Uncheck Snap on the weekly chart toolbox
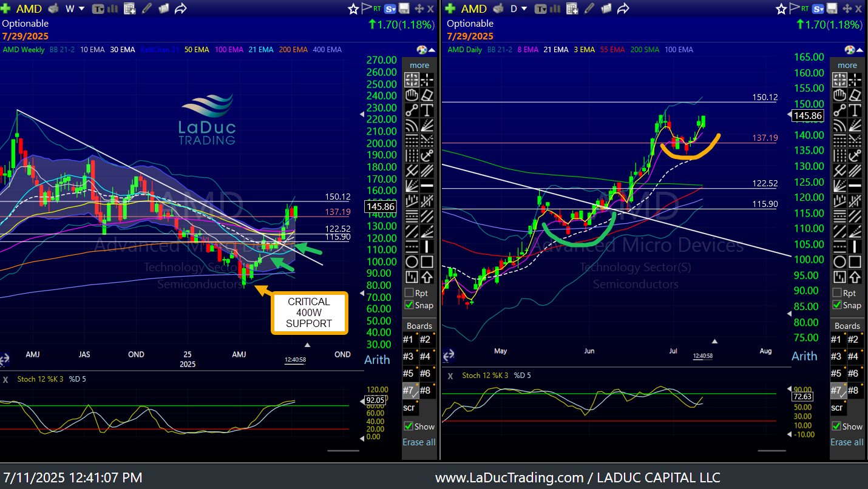868x489 pixels. coord(409,305)
